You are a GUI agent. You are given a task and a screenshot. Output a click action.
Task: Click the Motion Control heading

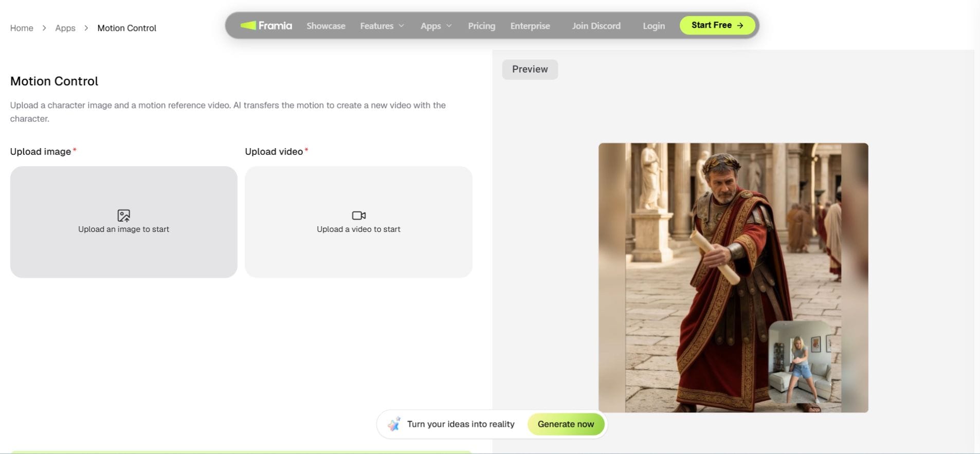click(55, 81)
